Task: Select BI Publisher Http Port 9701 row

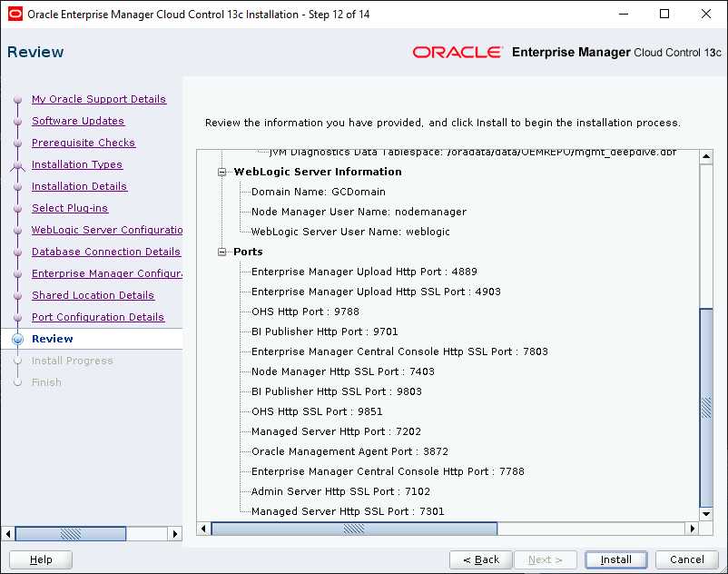Action: [325, 332]
